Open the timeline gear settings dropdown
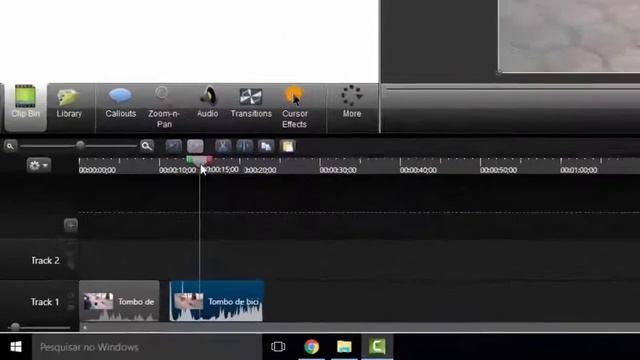 pos(39,165)
